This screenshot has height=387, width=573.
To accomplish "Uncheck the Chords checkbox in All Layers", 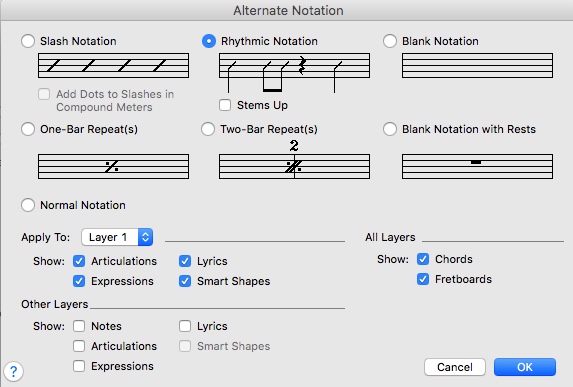I will coord(423,259).
